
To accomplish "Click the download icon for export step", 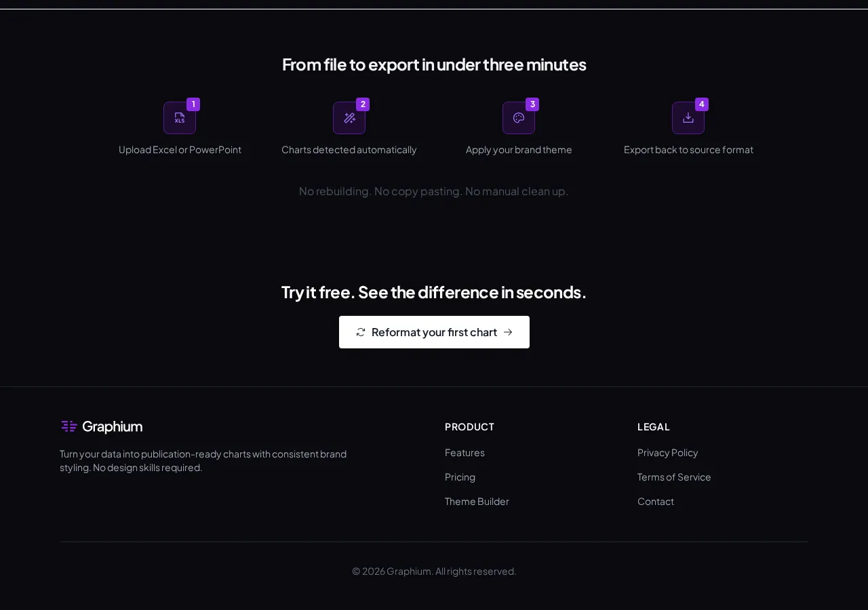I will tap(688, 117).
